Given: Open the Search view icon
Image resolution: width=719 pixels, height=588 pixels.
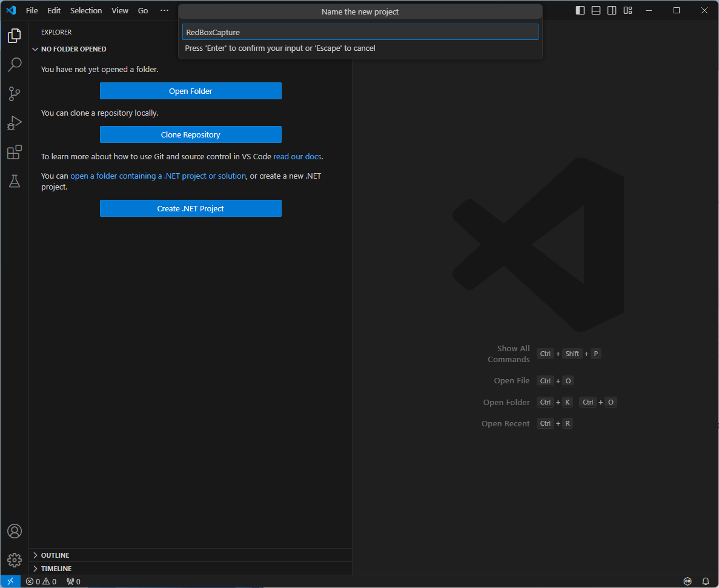Looking at the screenshot, I should point(14,65).
